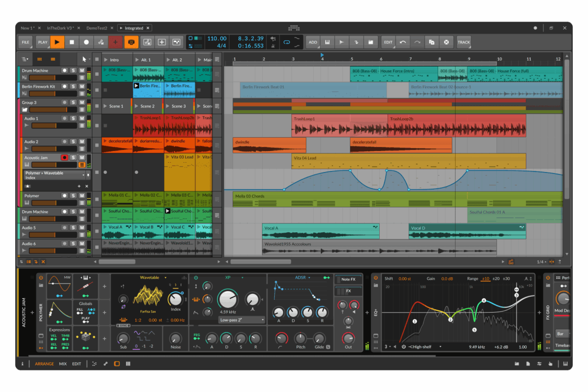This screenshot has width=588, height=392.
Task: Click the Note FX button in the device chain
Action: [x=348, y=279]
